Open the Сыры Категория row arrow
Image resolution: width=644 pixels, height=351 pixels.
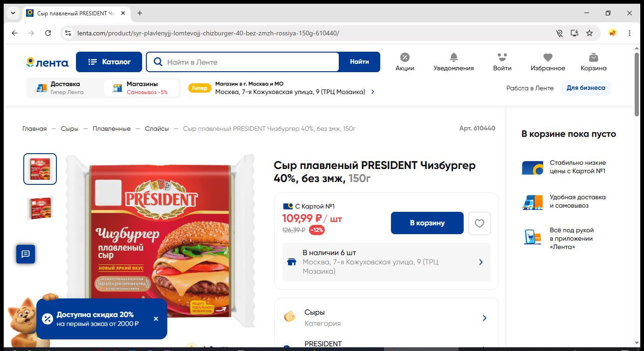coord(485,318)
